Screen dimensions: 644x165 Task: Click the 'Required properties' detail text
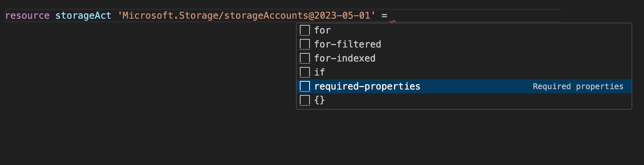(578, 86)
